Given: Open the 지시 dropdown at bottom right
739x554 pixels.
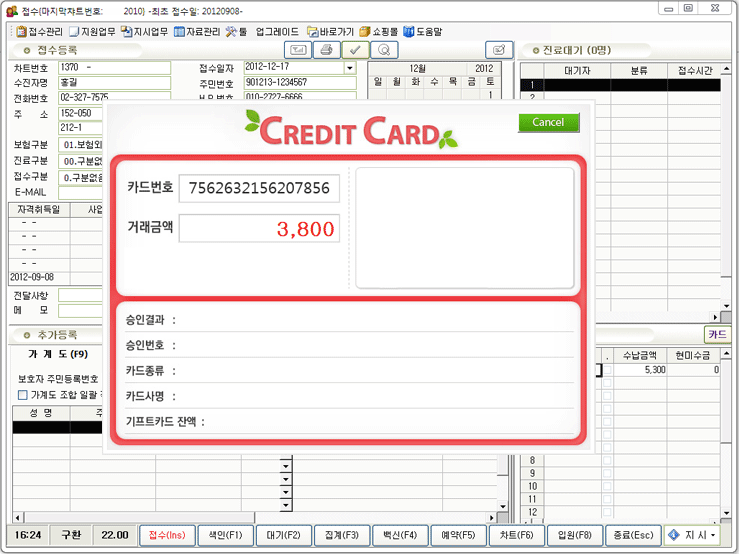Looking at the screenshot, I should pos(693,535).
